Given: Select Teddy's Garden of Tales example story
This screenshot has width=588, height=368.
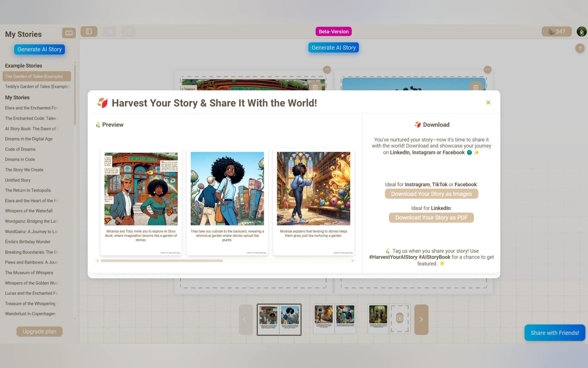Looking at the screenshot, I should [37, 86].
